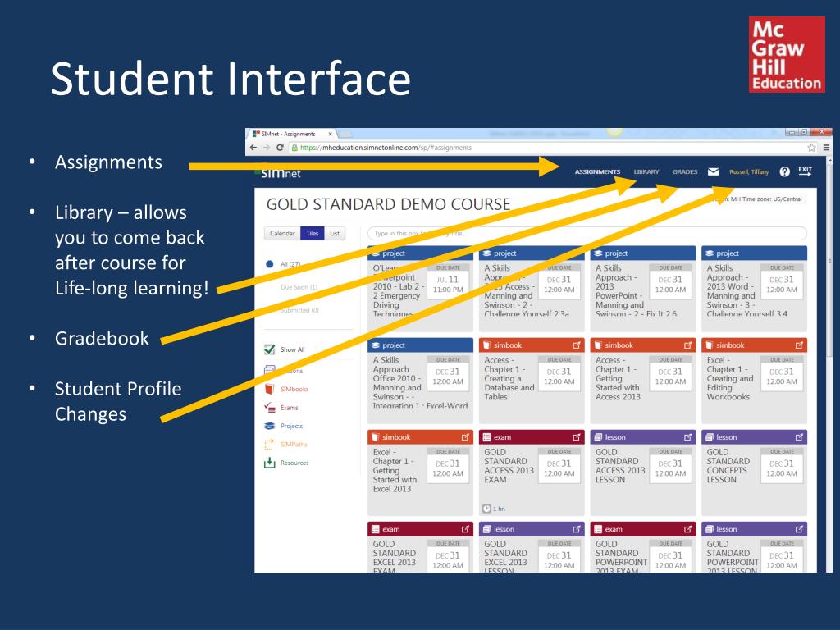Launch GOLD STANDARD ACCESS 2013 LESSON icon
The height and width of the screenshot is (630, 840).
pyautogui.click(x=688, y=437)
